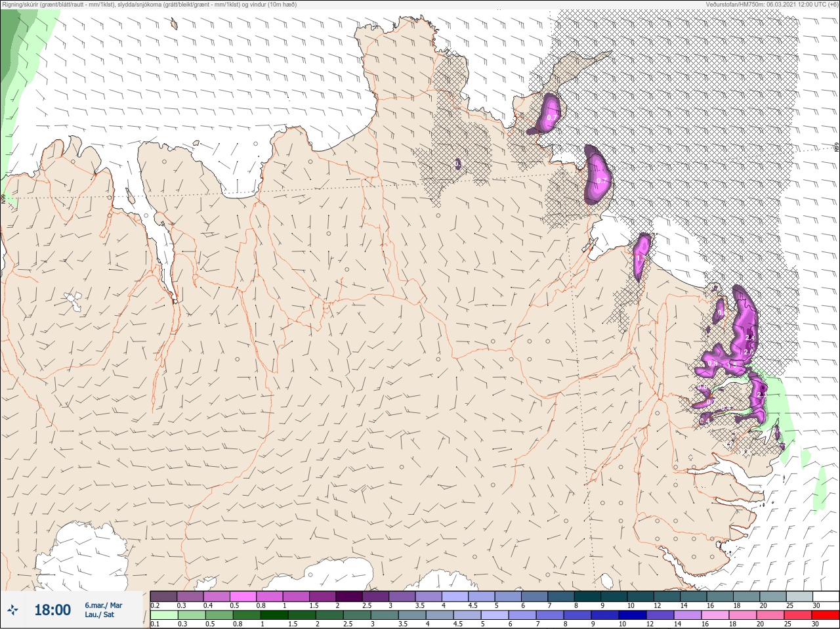Viewport: 840px width, 629px height.
Task: Click the N66 latitude label at right edge
Action: [837, 148]
